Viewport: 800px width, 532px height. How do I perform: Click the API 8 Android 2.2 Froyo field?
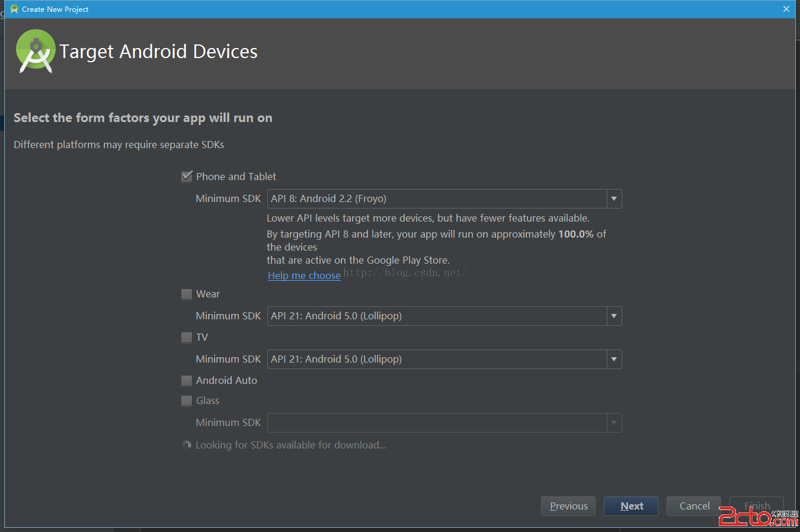coord(437,199)
